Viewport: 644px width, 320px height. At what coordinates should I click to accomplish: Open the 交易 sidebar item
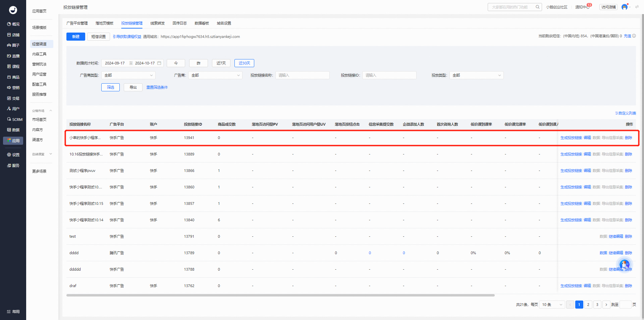[x=13, y=98]
